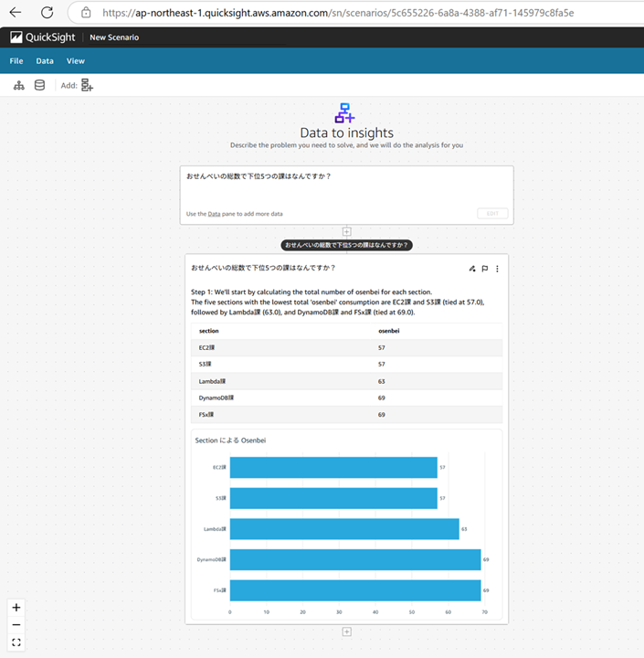Click the New Scenario title
The image size is (644, 658).
click(x=114, y=37)
